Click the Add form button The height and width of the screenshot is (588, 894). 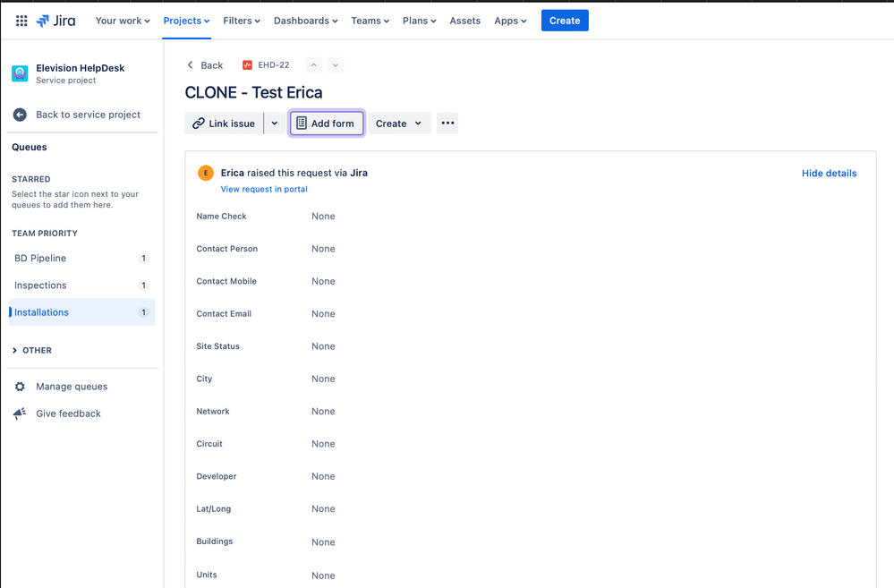pos(326,124)
